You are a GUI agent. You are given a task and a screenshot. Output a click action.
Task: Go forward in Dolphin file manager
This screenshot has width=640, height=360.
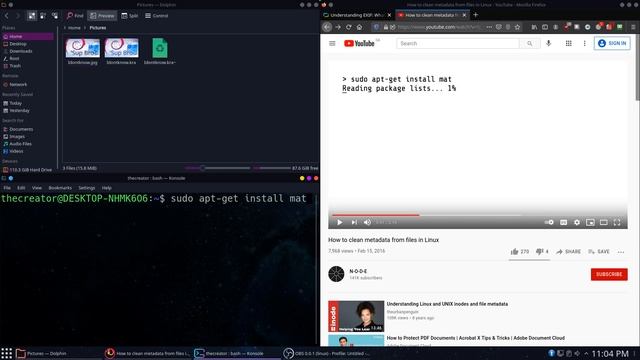[x=18, y=16]
